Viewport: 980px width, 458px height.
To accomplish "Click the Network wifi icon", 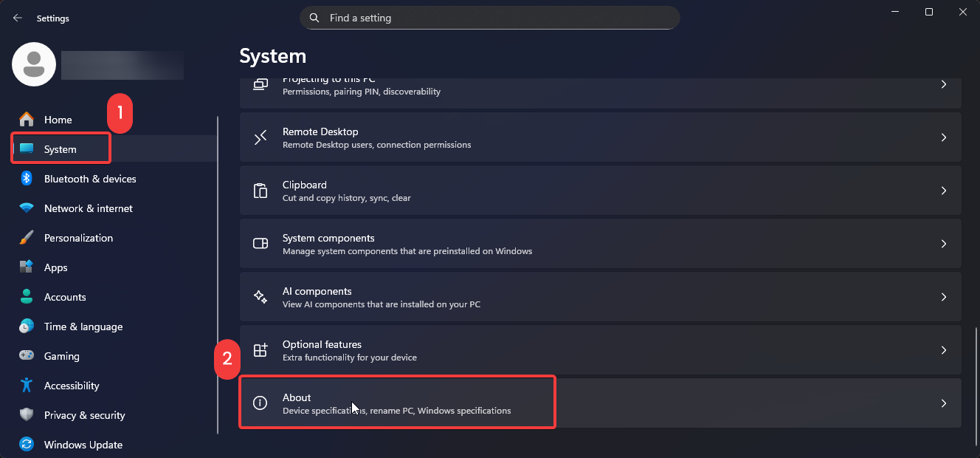I will [x=27, y=208].
